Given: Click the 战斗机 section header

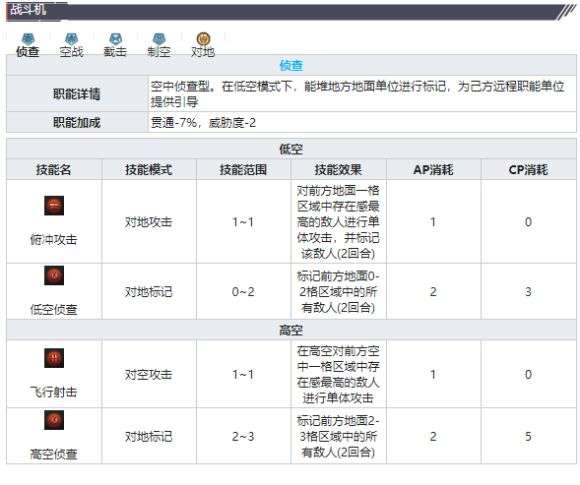Looking at the screenshot, I should click(x=28, y=9).
